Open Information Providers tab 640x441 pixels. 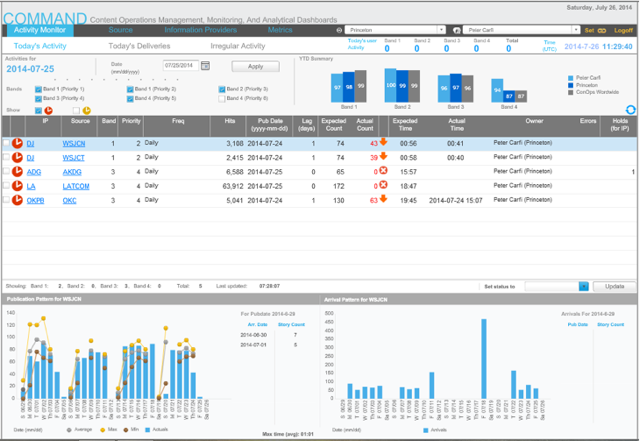tap(200, 30)
